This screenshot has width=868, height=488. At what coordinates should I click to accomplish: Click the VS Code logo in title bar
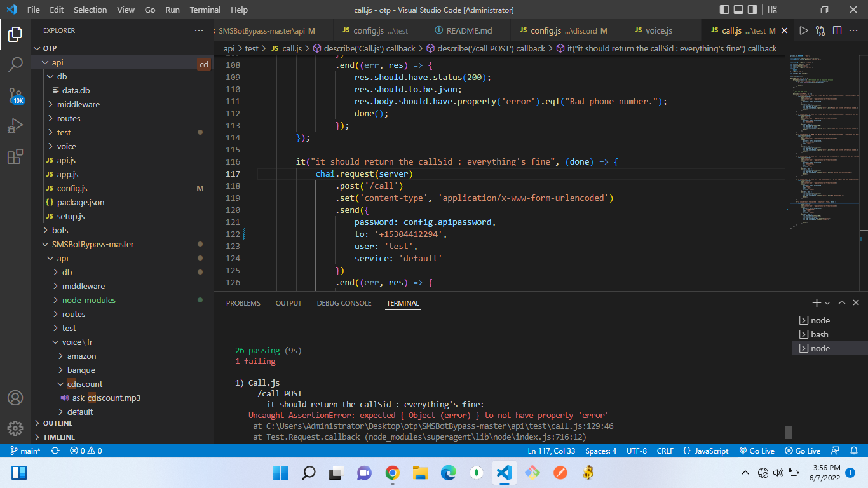pyautogui.click(x=11, y=10)
